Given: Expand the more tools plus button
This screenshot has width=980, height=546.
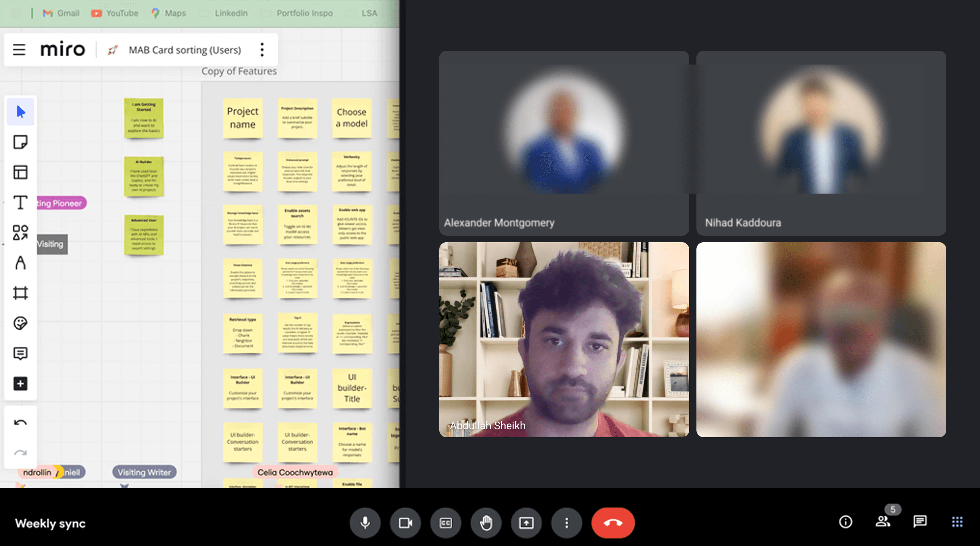Looking at the screenshot, I should [x=20, y=384].
